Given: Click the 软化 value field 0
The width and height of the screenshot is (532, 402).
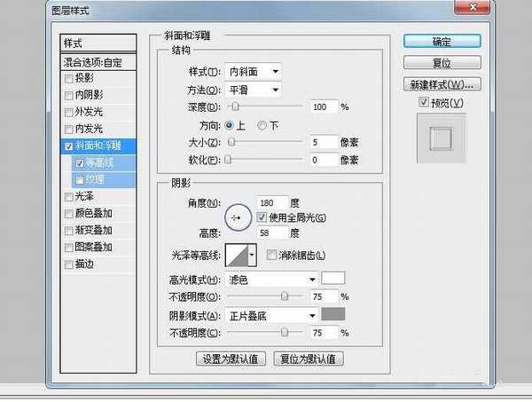Looking at the screenshot, I should click(325, 160).
